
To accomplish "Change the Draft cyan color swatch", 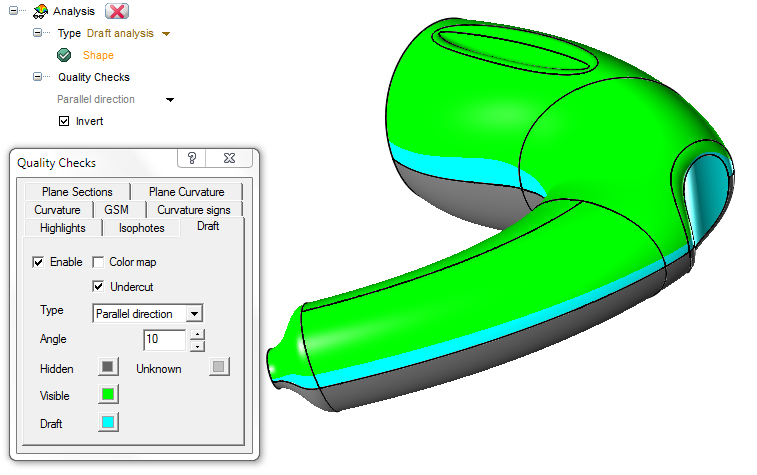I will click(x=107, y=423).
